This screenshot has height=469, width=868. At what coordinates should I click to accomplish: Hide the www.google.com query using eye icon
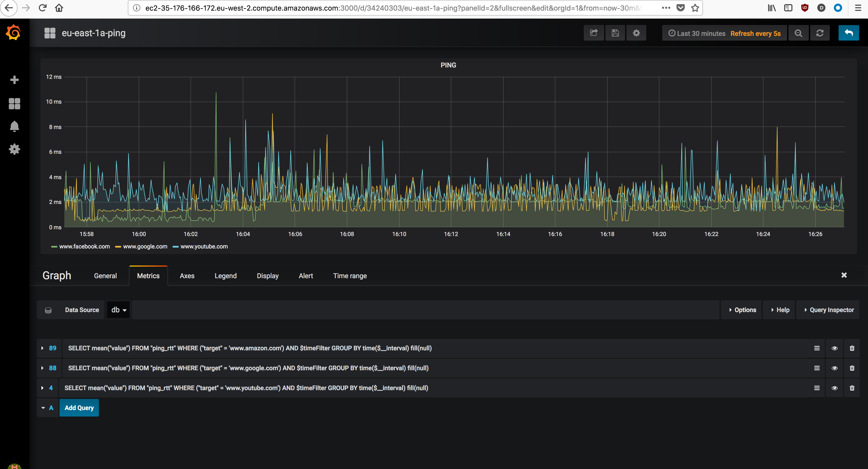(x=834, y=368)
